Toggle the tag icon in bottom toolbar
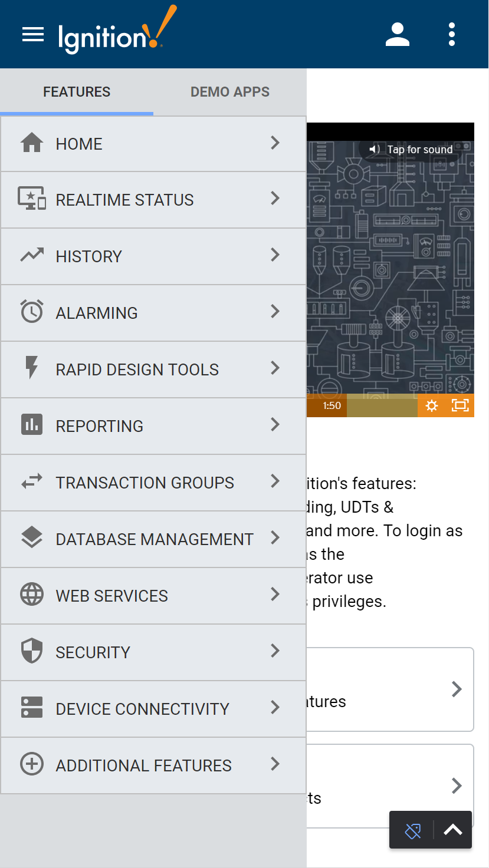The height and width of the screenshot is (868, 489). pyautogui.click(x=413, y=830)
